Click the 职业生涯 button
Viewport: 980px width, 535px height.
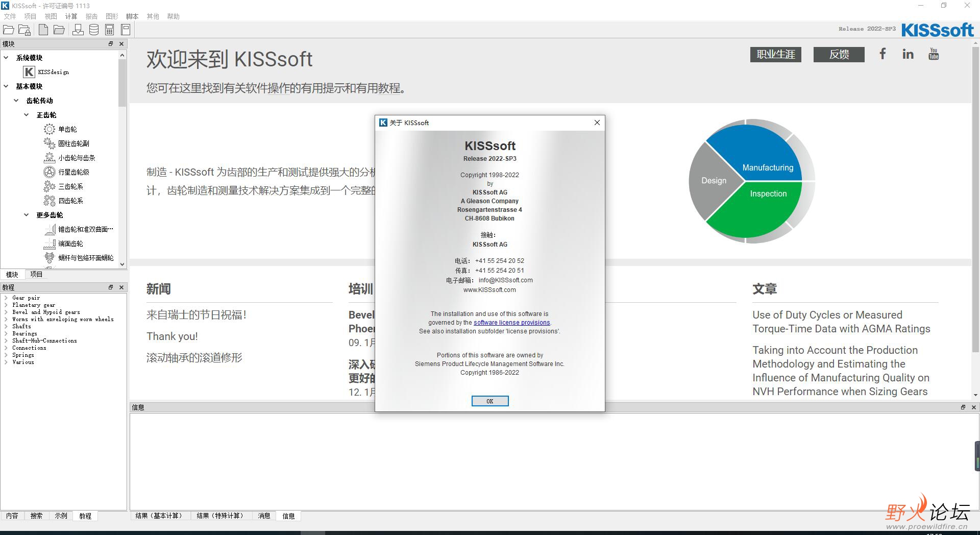pos(776,55)
